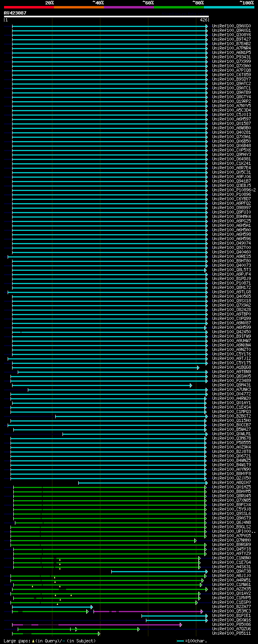This screenshot has width=258, height=644.
Task: Click the label UniRef100_Q8L5T3
Action: (x=231, y=270)
